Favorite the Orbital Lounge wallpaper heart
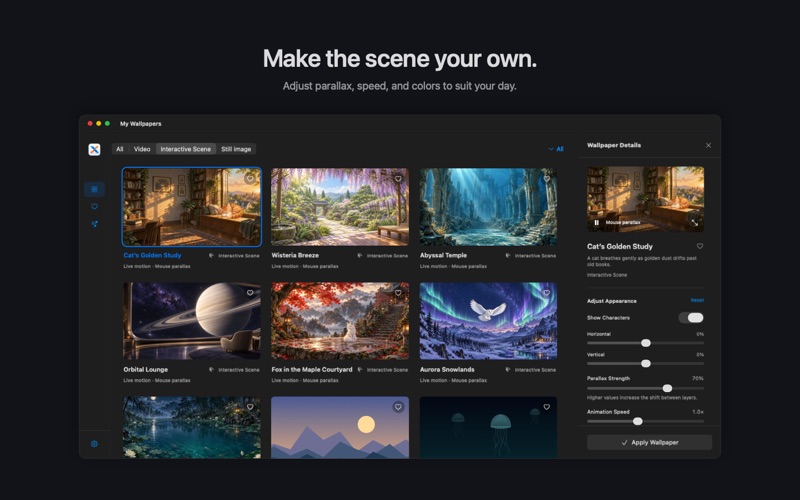 (250, 293)
